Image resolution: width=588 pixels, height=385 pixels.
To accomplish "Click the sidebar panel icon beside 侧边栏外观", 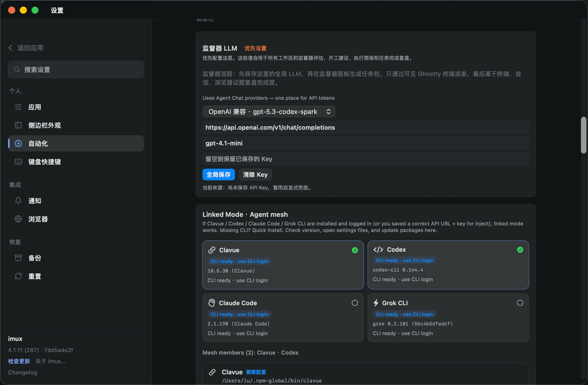I will (18, 125).
